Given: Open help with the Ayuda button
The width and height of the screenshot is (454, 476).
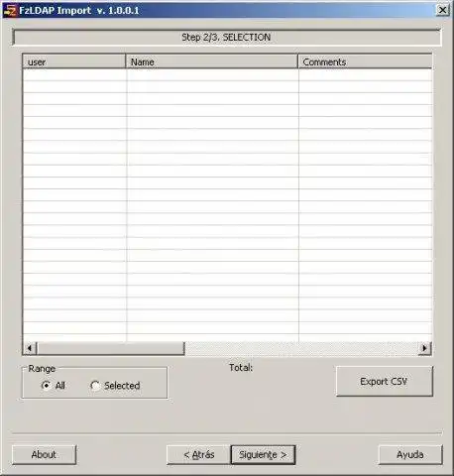Looking at the screenshot, I should coord(410,455).
